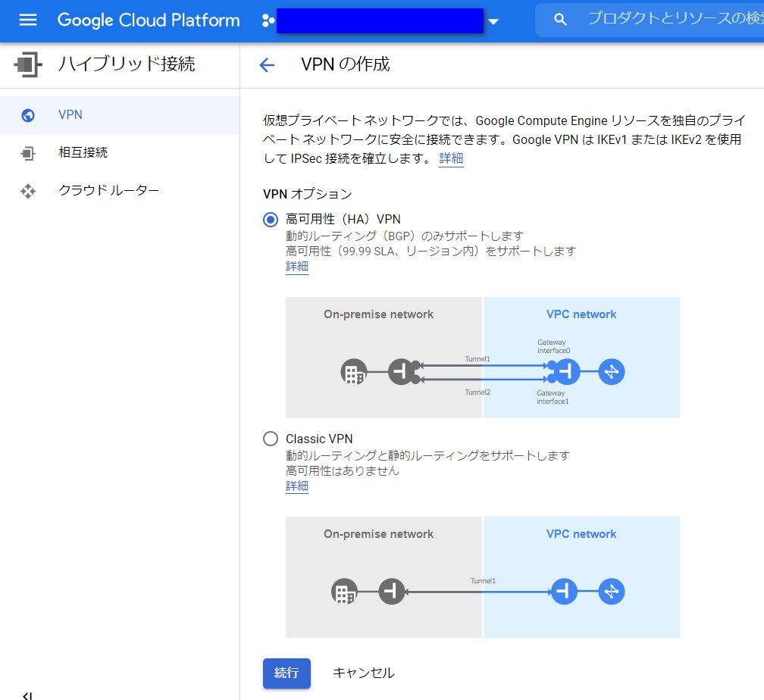764x700 pixels.
Task: Go back with the left arrow
Action: [x=267, y=65]
